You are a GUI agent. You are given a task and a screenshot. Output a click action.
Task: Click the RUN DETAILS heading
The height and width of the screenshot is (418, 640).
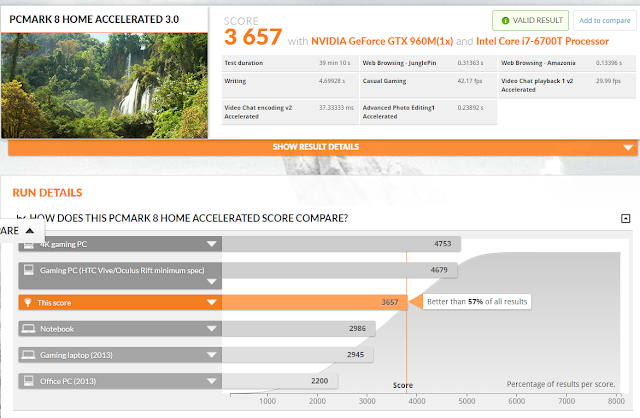(x=47, y=193)
